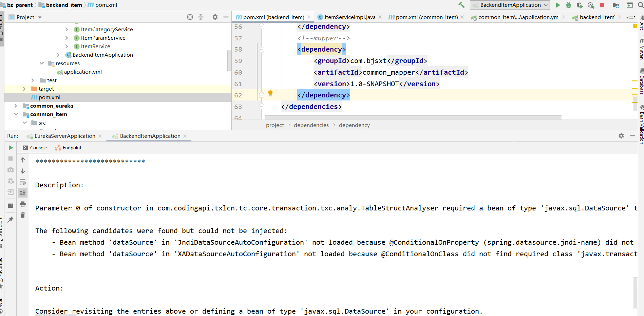Close the BackendItemApplication run tab
Image resolution: width=644 pixels, height=316 pixels.
pos(185,136)
